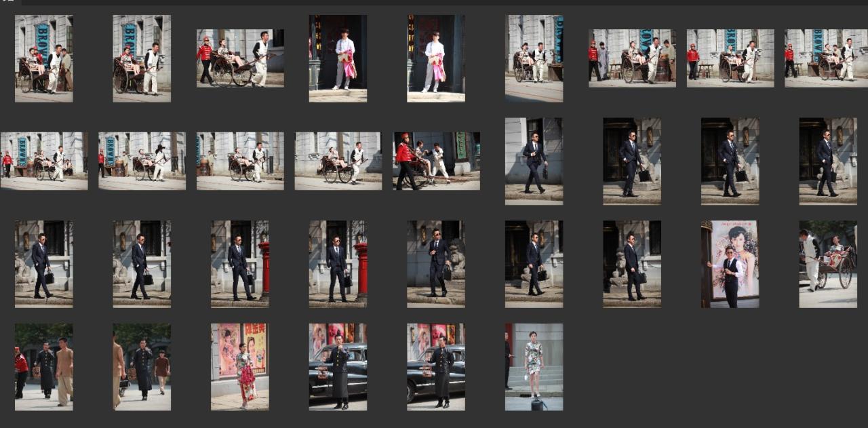Select the first thumbnail in the top row
Screen dimensions: 868x428
(43, 58)
